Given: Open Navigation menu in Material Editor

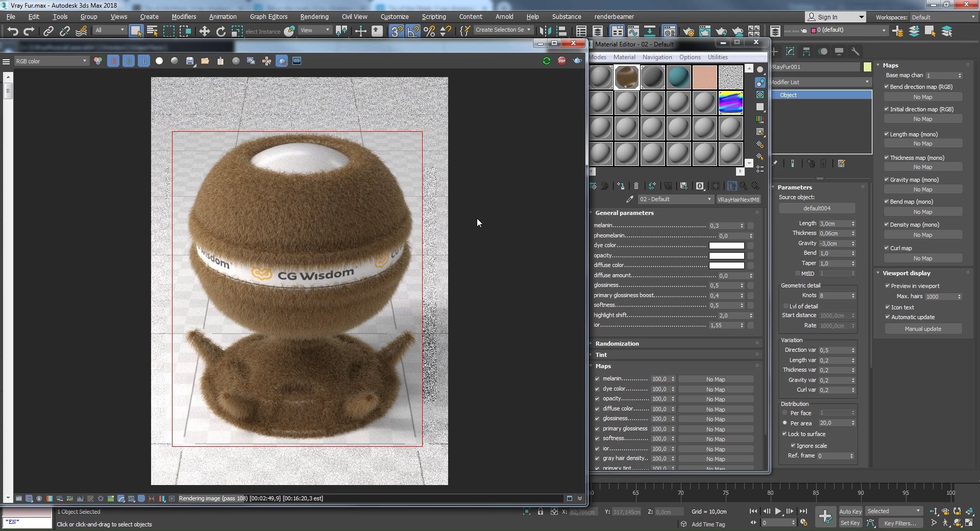Looking at the screenshot, I should pyautogui.click(x=657, y=57).
